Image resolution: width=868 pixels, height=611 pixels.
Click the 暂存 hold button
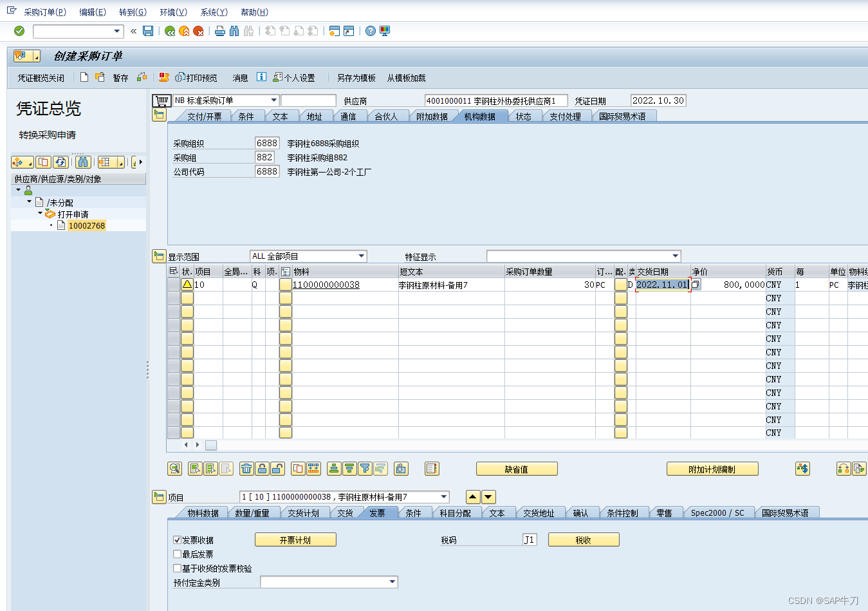click(x=120, y=78)
